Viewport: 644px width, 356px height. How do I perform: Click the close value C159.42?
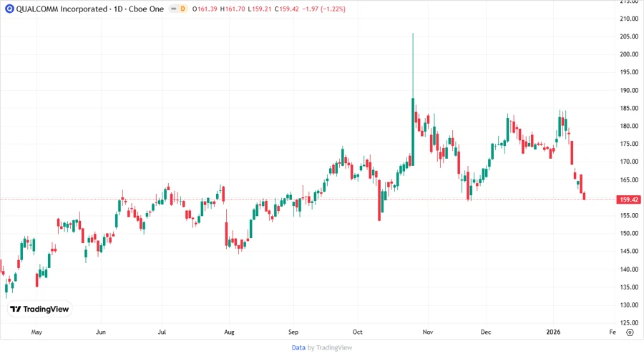(x=287, y=9)
